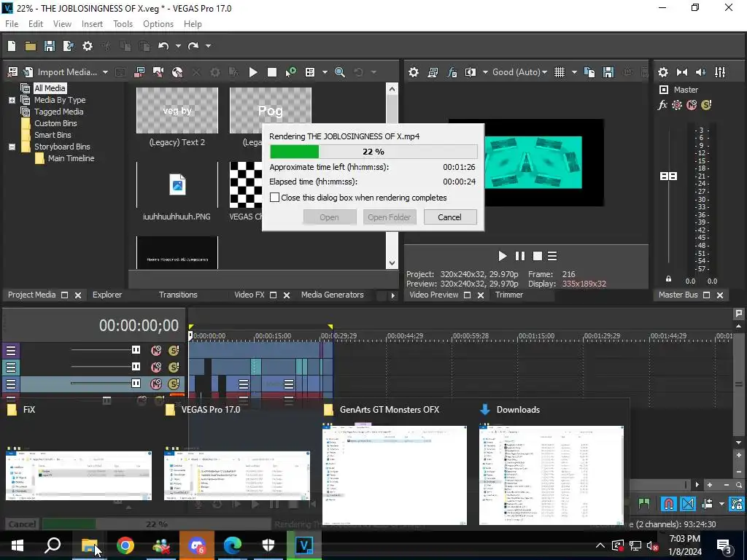
Task: Open Split Screen View dropdown arrow
Action: 485,72
